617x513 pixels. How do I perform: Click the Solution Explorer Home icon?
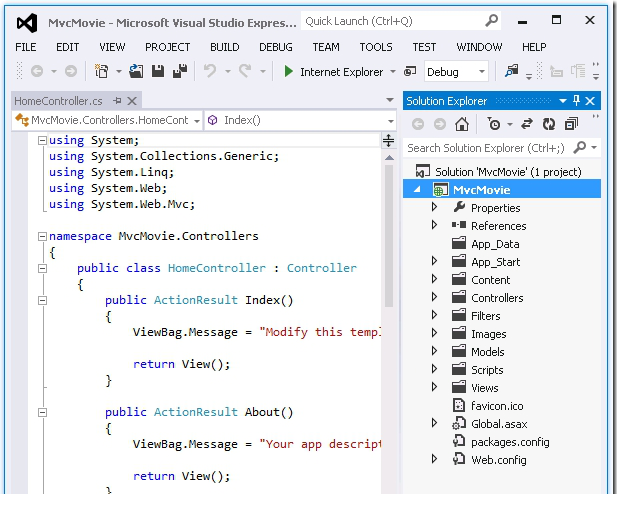[462, 124]
